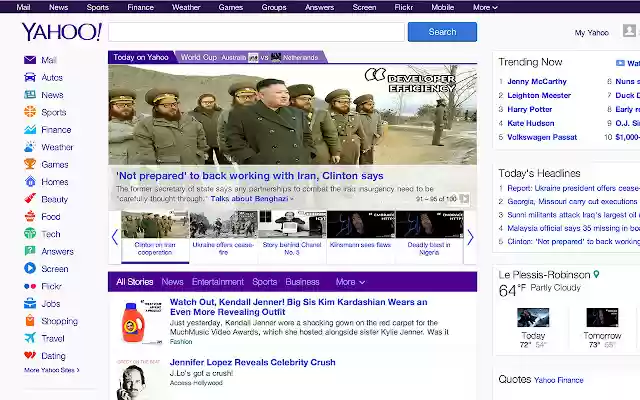Open the Tech globe icon
The image size is (640, 400).
(x=30, y=234)
